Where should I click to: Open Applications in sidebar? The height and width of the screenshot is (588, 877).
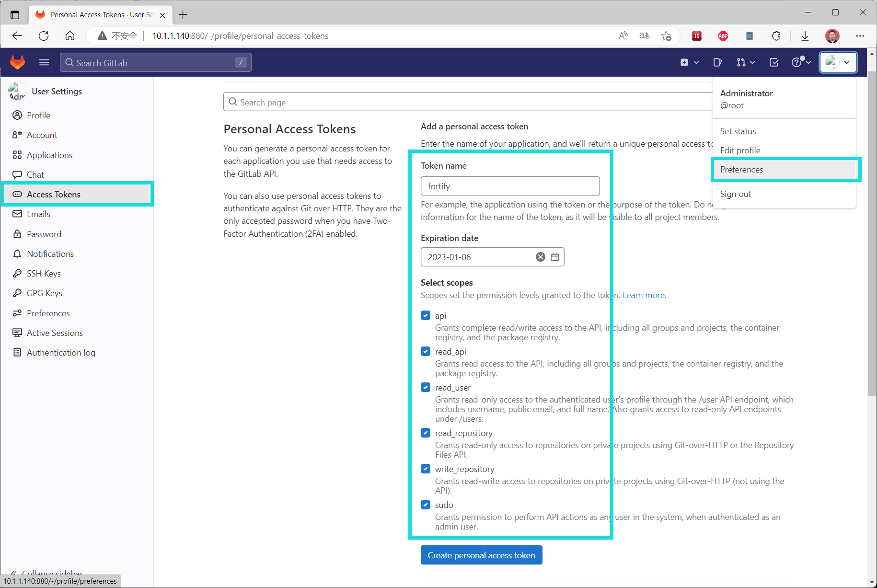click(77, 155)
